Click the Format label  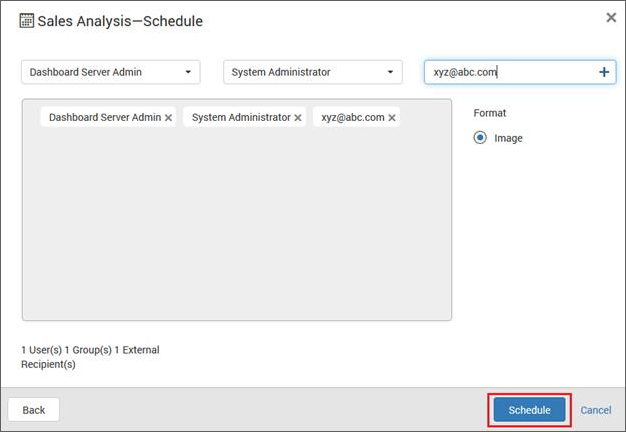[490, 113]
